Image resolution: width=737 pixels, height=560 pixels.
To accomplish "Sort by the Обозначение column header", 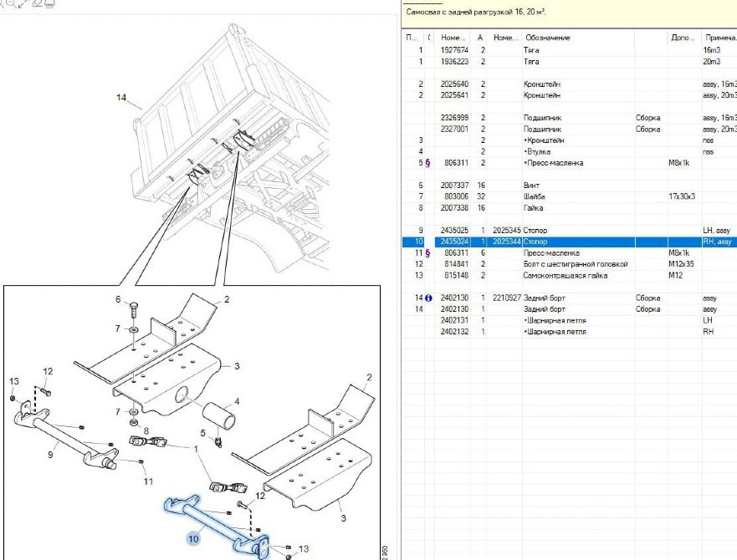I will [x=577, y=38].
